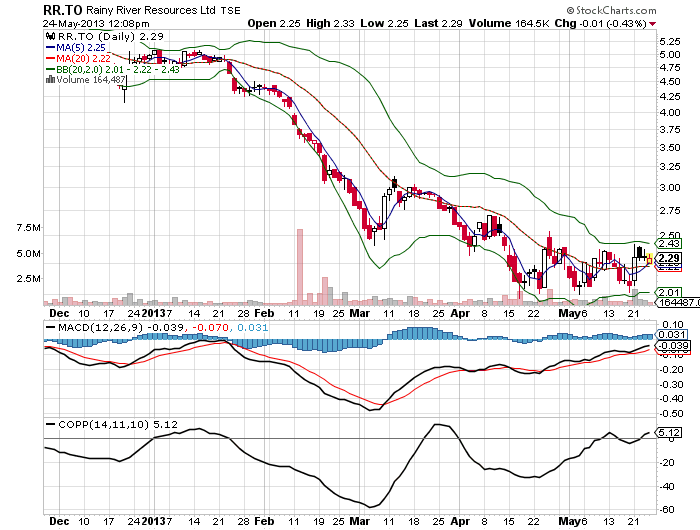Click the MACD signal value -0.070
This screenshot has width=700, height=530.
(211, 327)
